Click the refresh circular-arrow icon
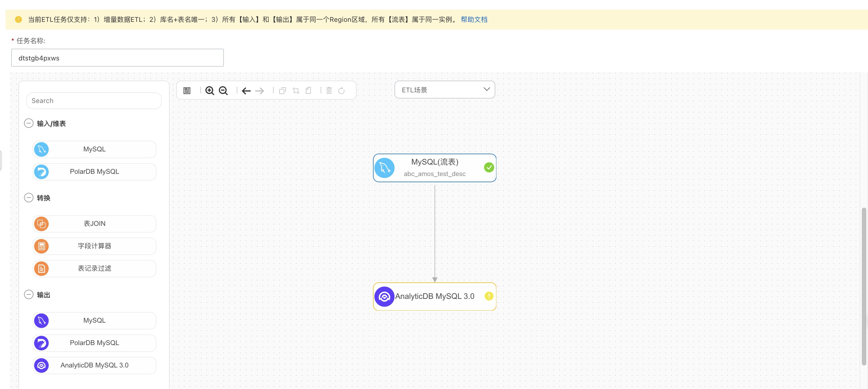The width and height of the screenshot is (868, 389). [341, 90]
